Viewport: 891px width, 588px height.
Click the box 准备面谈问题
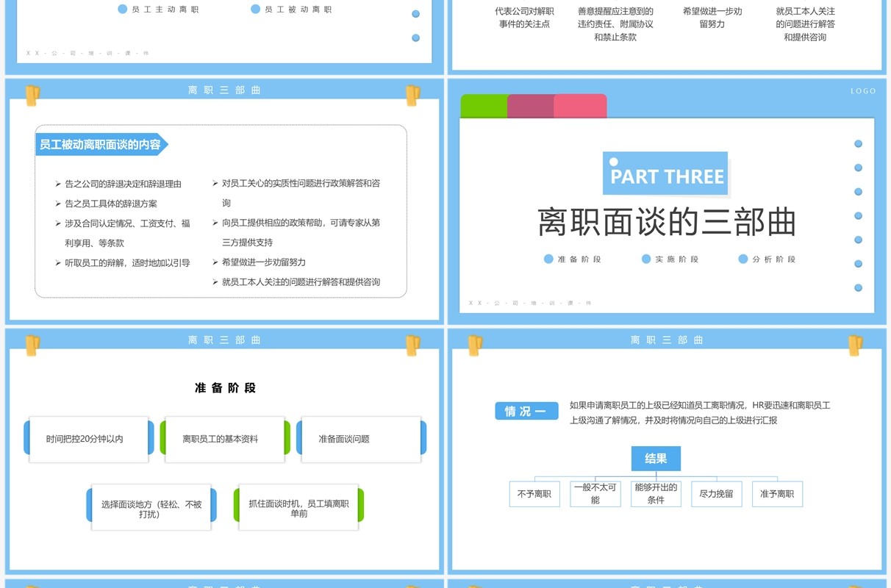tap(361, 440)
